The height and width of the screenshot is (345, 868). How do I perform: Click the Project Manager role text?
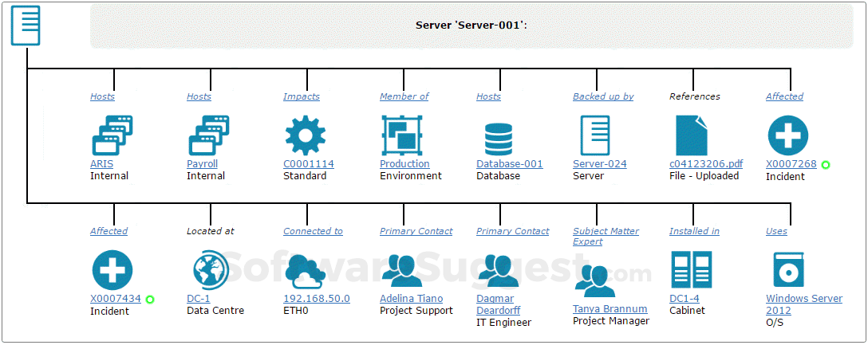coord(611,320)
